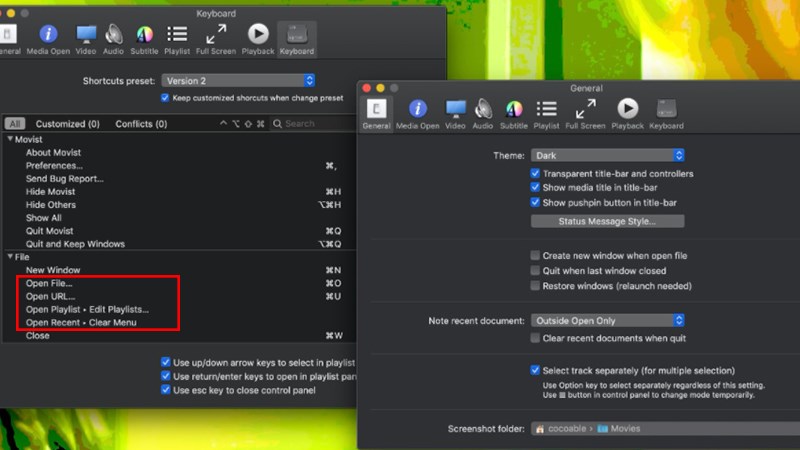Select Keyboard icon in General window toolbar
Image resolution: width=800 pixels, height=450 pixels.
coord(666,113)
